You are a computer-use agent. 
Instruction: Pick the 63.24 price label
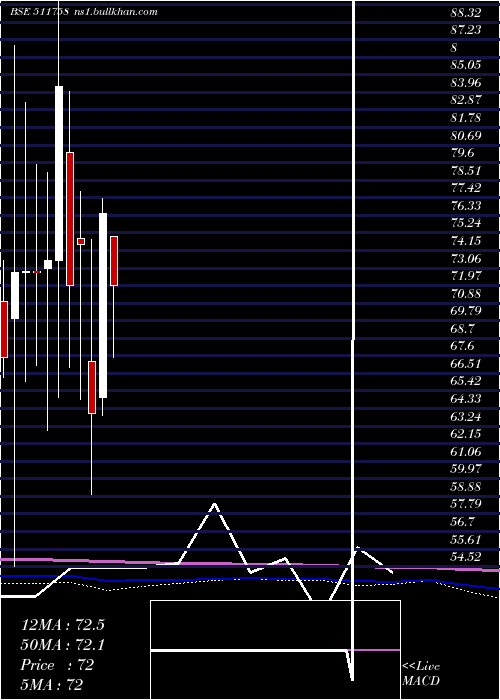pyautogui.click(x=466, y=417)
